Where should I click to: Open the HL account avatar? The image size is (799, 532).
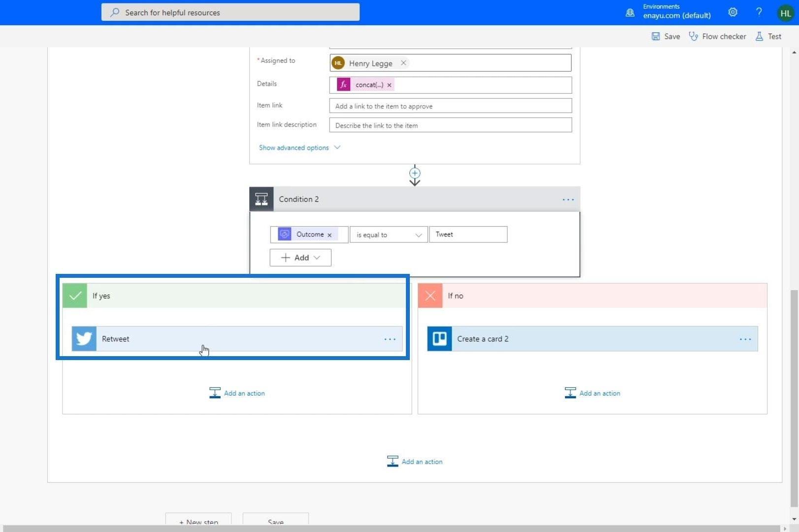(786, 13)
